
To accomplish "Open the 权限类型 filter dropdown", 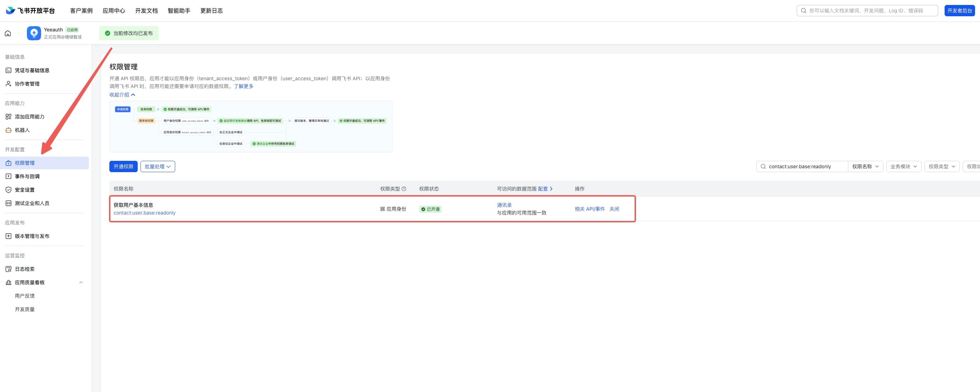I will (x=942, y=166).
